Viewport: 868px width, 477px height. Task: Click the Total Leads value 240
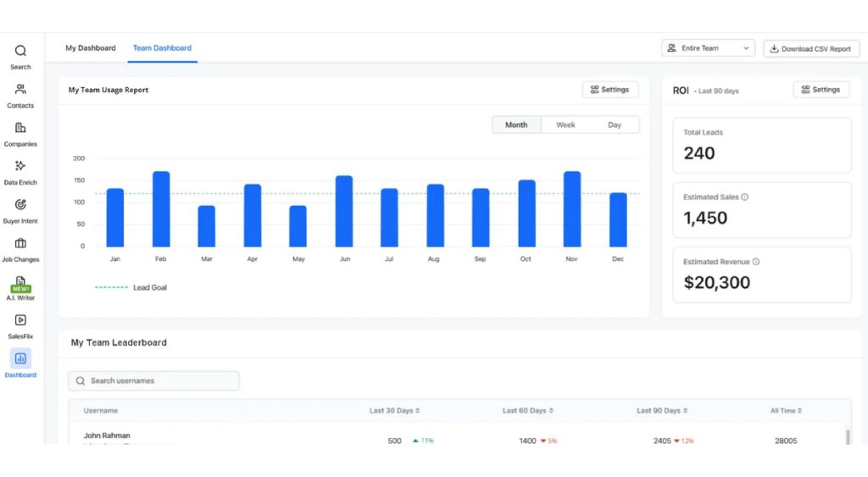699,153
